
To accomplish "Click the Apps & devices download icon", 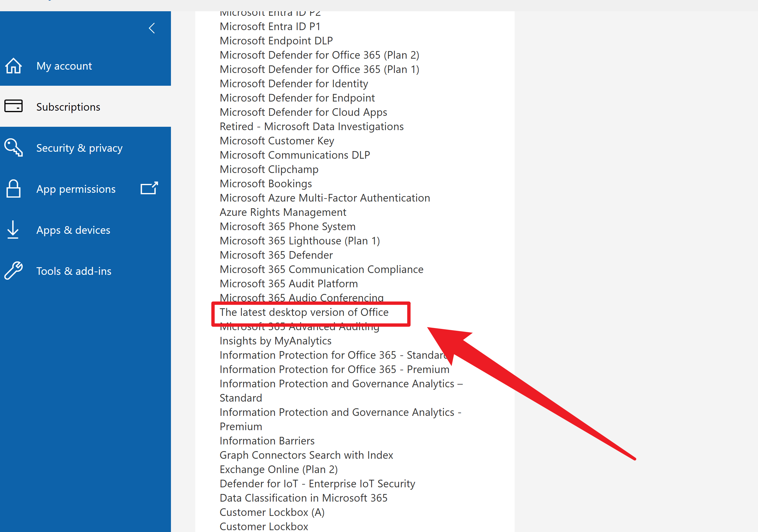I will [x=13, y=230].
